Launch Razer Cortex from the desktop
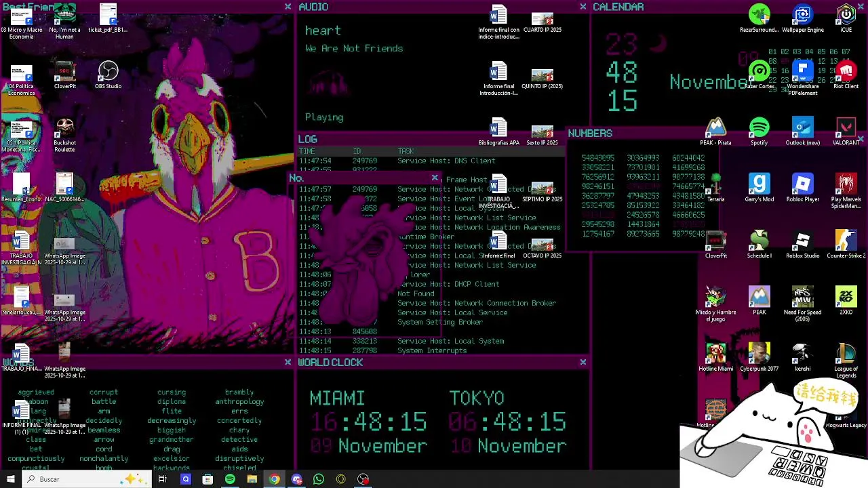Image resolution: width=868 pixels, height=488 pixels. pos(759,75)
